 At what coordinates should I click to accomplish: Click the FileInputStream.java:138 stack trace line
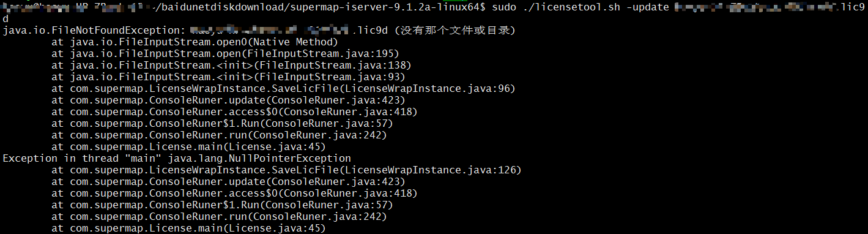[231, 65]
